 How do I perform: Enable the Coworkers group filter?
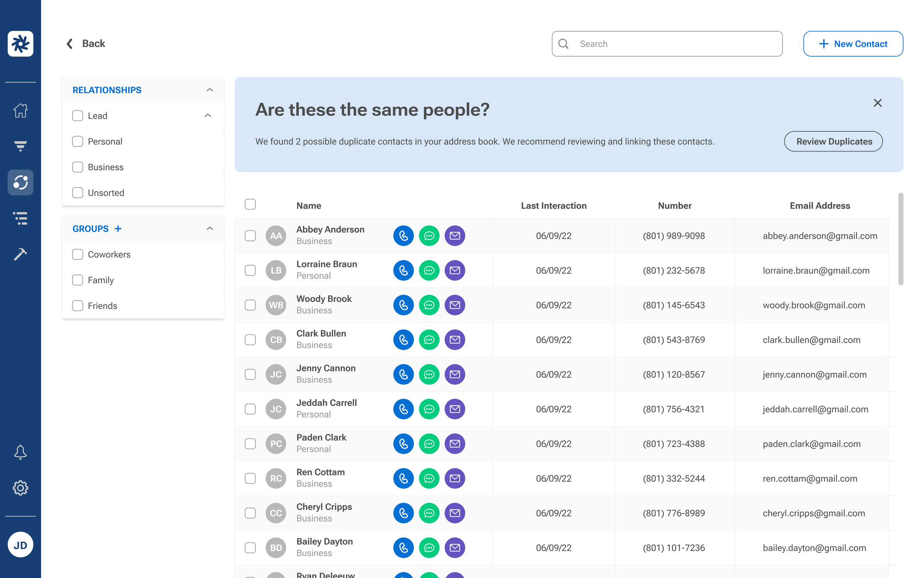78,254
